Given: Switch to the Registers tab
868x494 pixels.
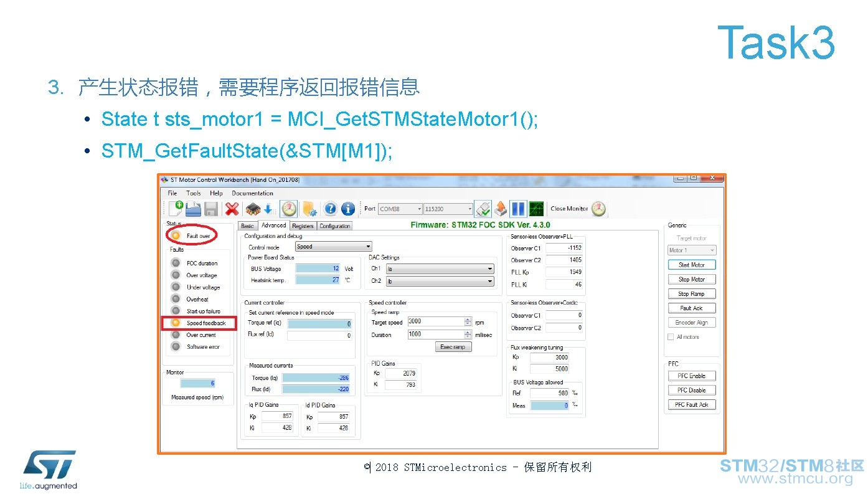Looking at the screenshot, I should [303, 226].
